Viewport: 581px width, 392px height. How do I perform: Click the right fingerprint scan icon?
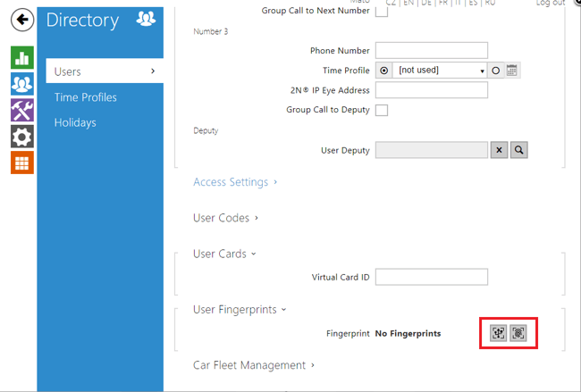(x=518, y=333)
